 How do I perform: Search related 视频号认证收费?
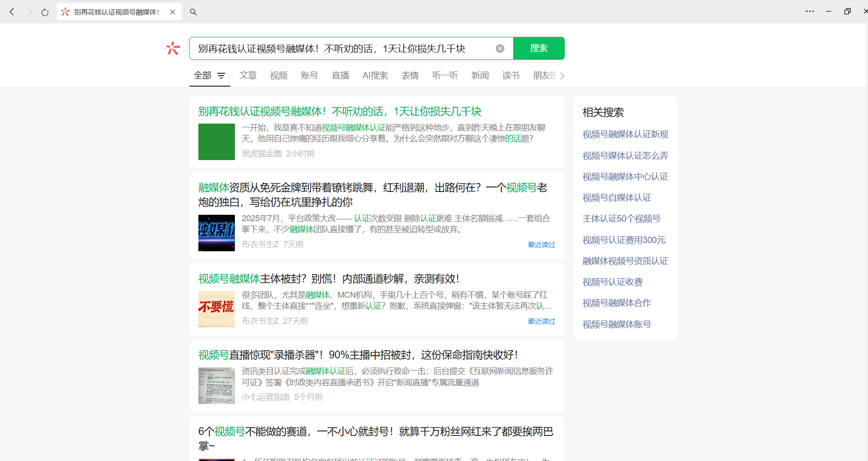(613, 282)
